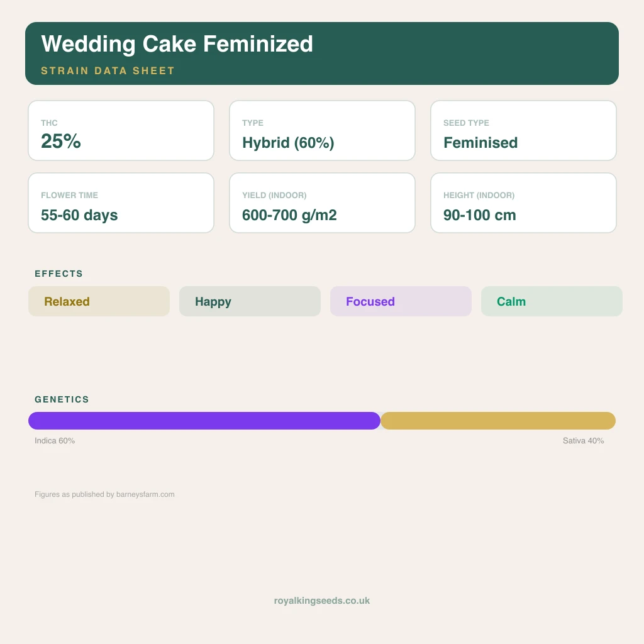Click the barneysfarm.com source note

pos(104,494)
